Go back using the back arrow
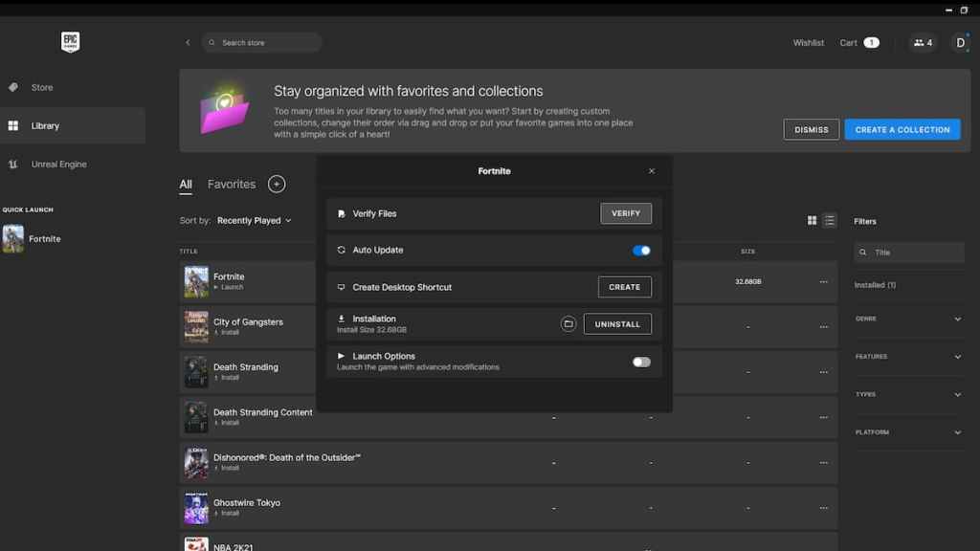The image size is (980, 551). click(188, 42)
